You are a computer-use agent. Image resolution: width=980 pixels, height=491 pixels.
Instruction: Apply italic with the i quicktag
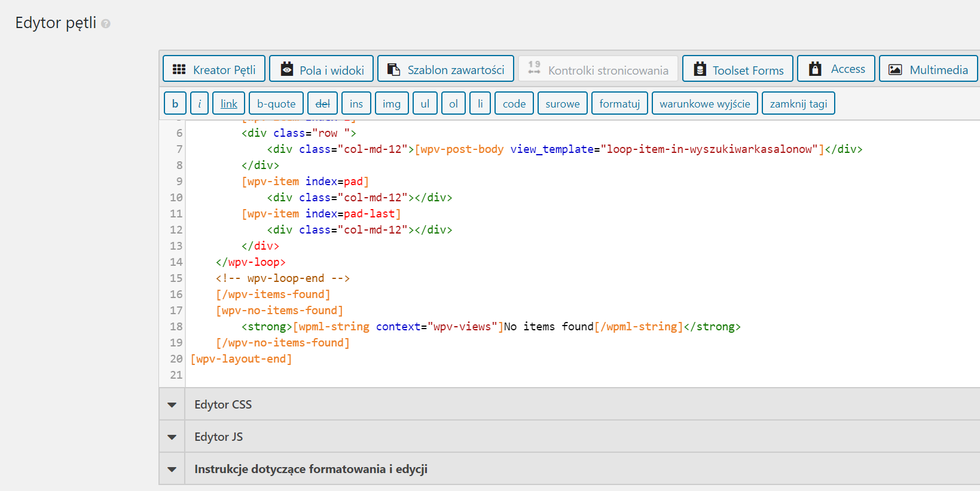[x=200, y=103]
